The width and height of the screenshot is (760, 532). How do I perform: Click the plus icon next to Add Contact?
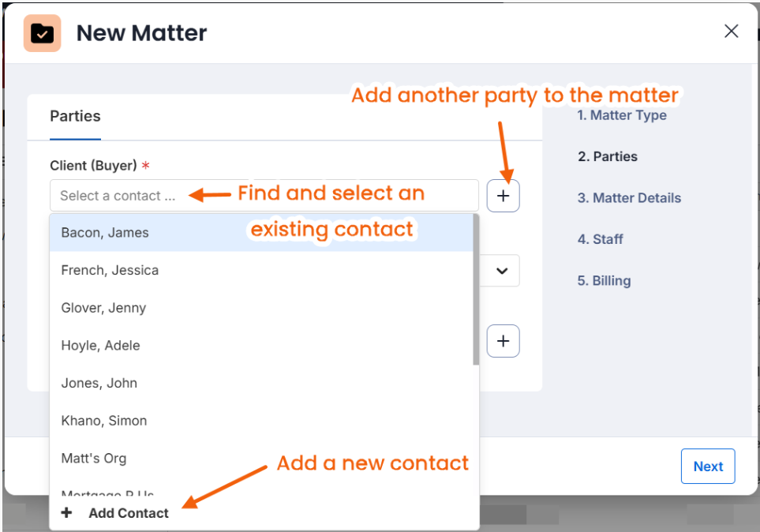pos(66,512)
